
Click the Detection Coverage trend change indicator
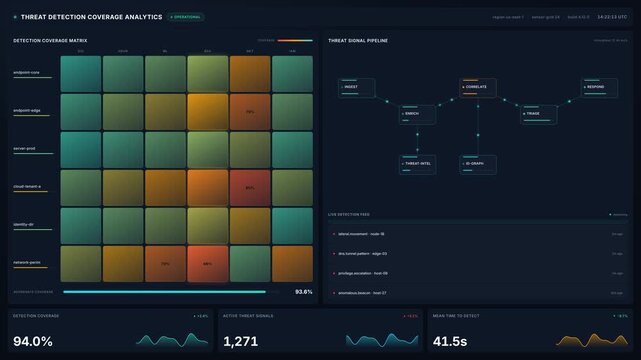201,316
